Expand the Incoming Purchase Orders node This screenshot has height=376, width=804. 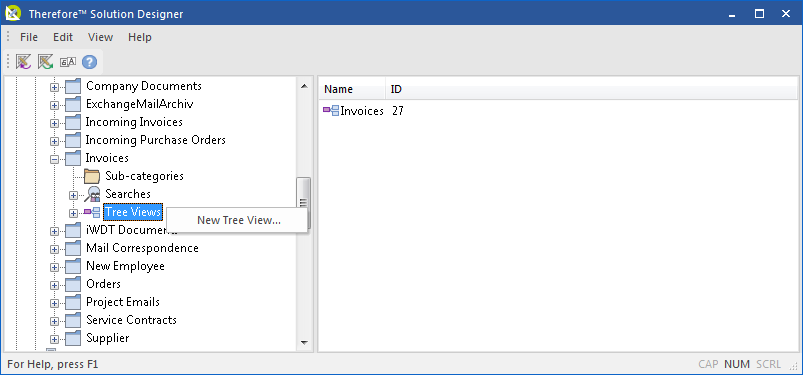[54, 141]
